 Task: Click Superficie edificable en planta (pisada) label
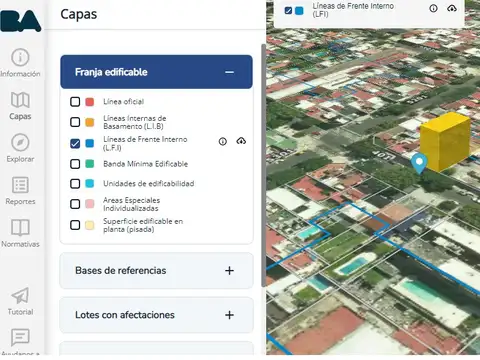[143, 225]
